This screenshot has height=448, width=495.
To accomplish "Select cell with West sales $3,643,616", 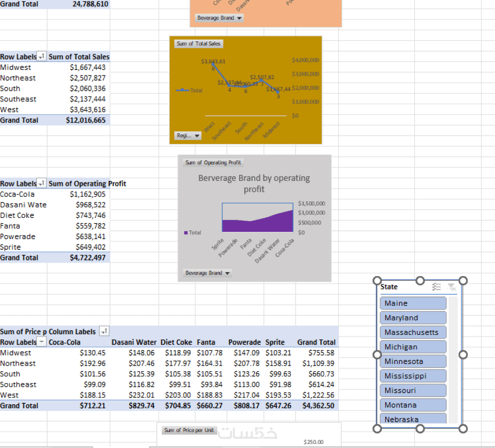I will [78, 110].
